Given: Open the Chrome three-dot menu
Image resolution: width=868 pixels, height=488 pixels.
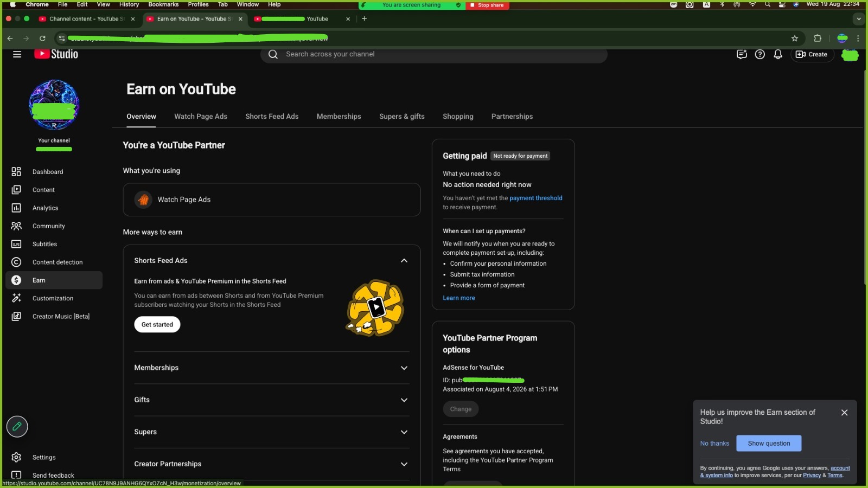Looking at the screenshot, I should click(858, 38).
